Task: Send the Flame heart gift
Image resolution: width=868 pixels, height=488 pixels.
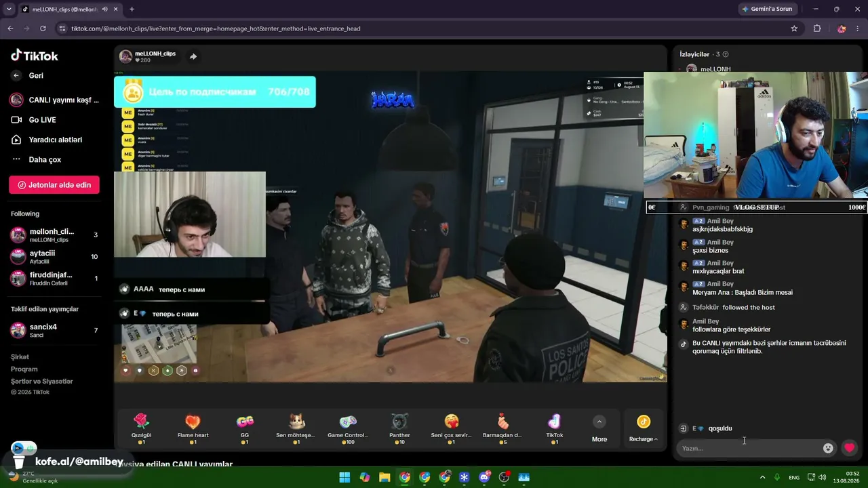Action: [193, 428]
